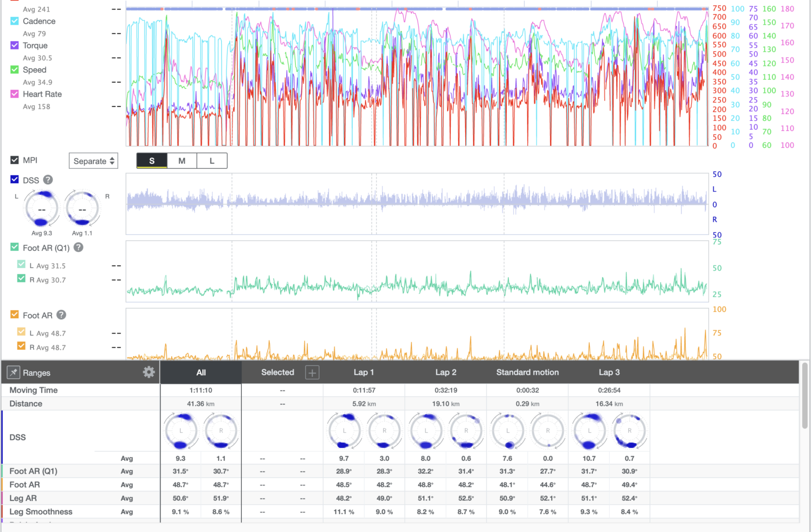
Task: Toggle the Speed green color checkbox
Action: click(15, 70)
